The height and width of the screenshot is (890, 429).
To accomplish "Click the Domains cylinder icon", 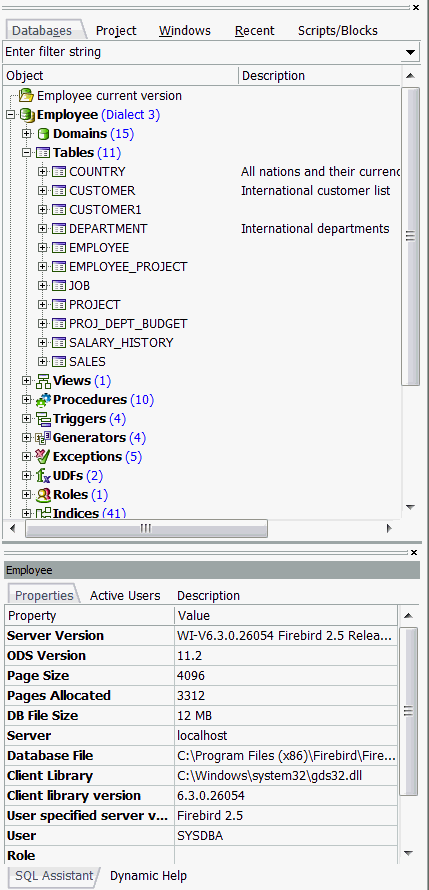I will 43,135.
